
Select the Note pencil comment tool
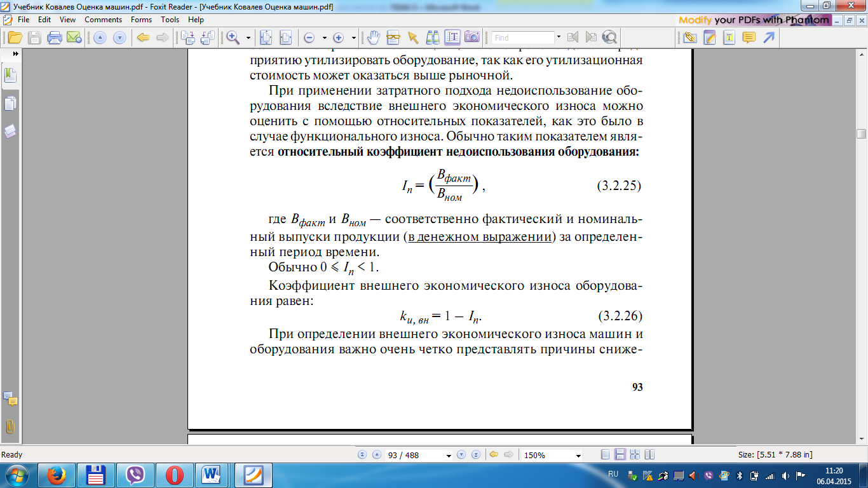point(710,37)
